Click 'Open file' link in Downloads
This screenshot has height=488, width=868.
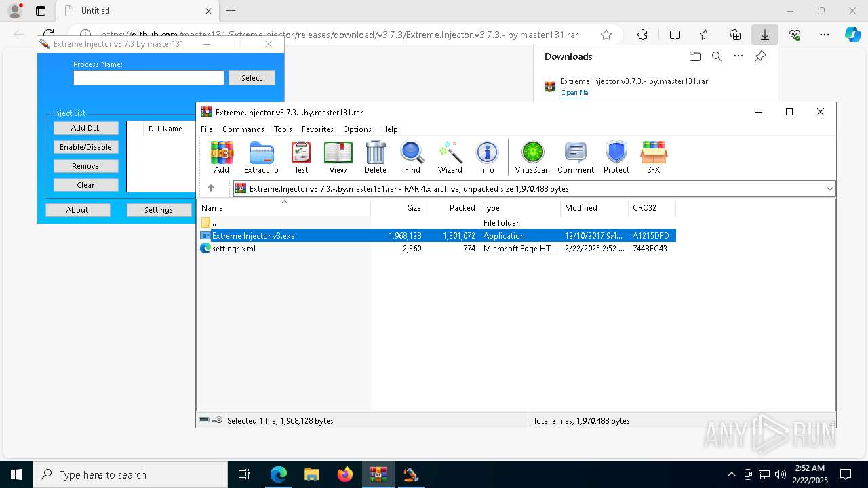click(574, 93)
